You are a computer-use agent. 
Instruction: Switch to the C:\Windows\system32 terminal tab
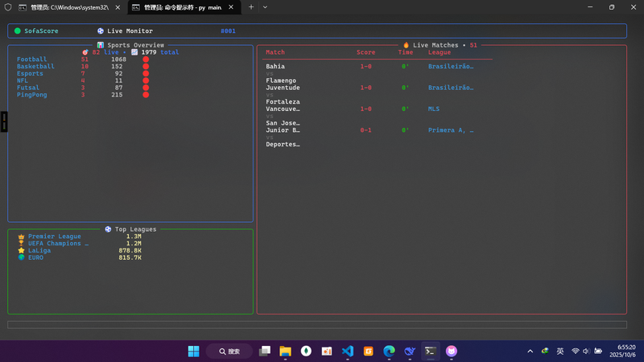70,7
